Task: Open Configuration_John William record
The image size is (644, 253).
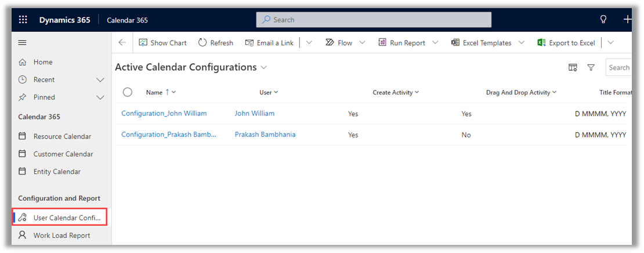Action: pyautogui.click(x=164, y=114)
